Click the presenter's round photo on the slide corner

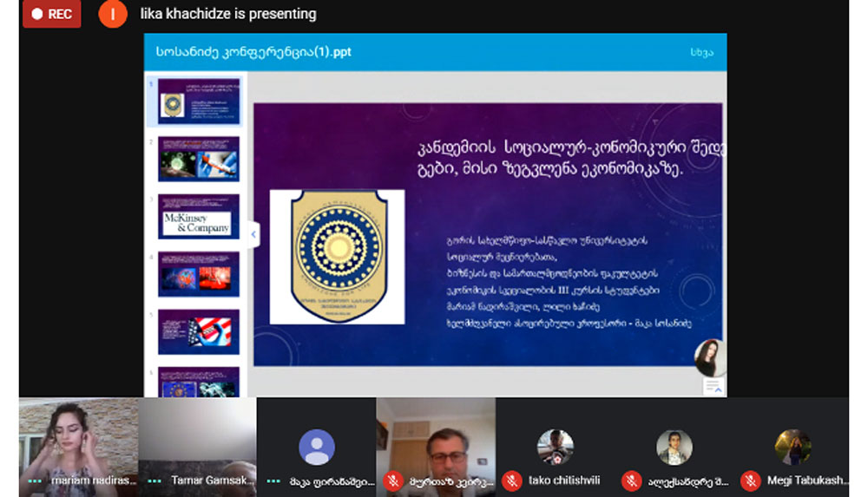tap(709, 357)
